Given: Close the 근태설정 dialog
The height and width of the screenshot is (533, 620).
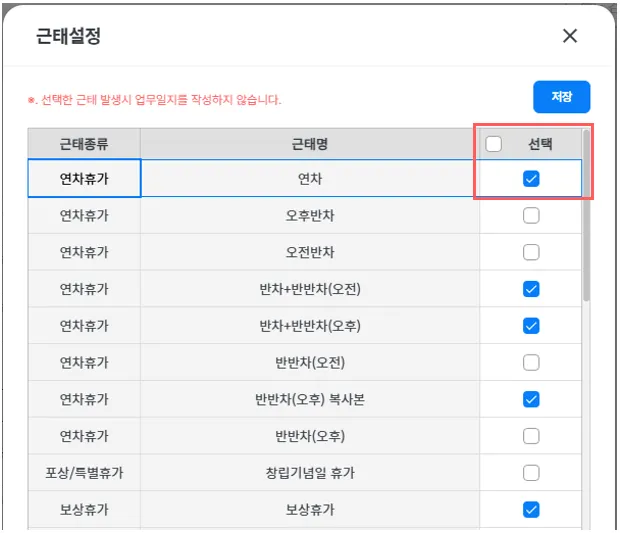Looking at the screenshot, I should 570,36.
